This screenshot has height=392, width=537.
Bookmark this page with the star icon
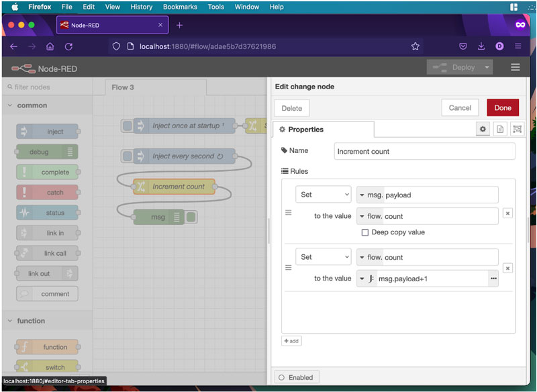415,46
